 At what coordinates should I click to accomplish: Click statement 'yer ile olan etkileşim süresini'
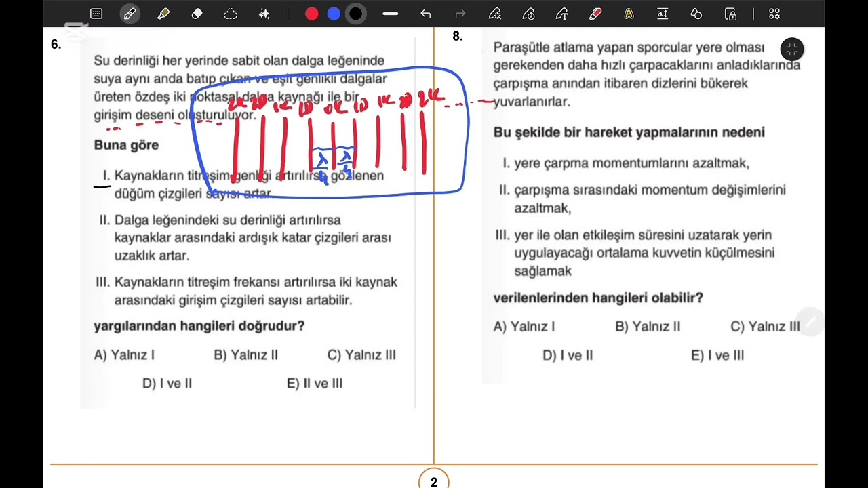coord(635,253)
